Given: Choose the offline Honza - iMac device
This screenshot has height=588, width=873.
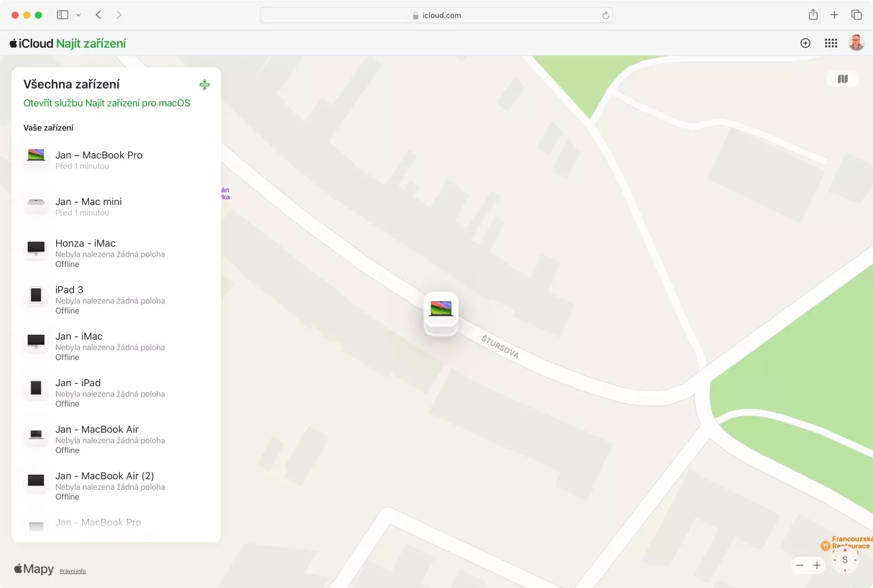Looking at the screenshot, I should point(85,253).
